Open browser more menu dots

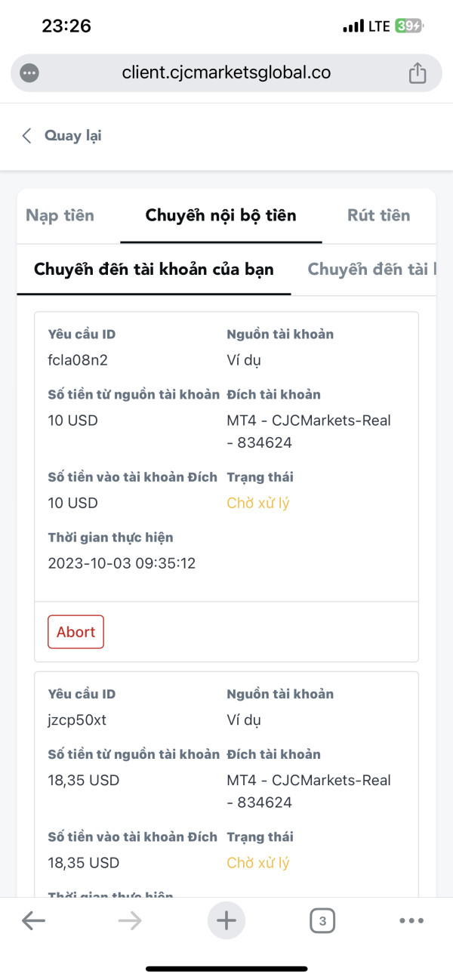(x=411, y=920)
